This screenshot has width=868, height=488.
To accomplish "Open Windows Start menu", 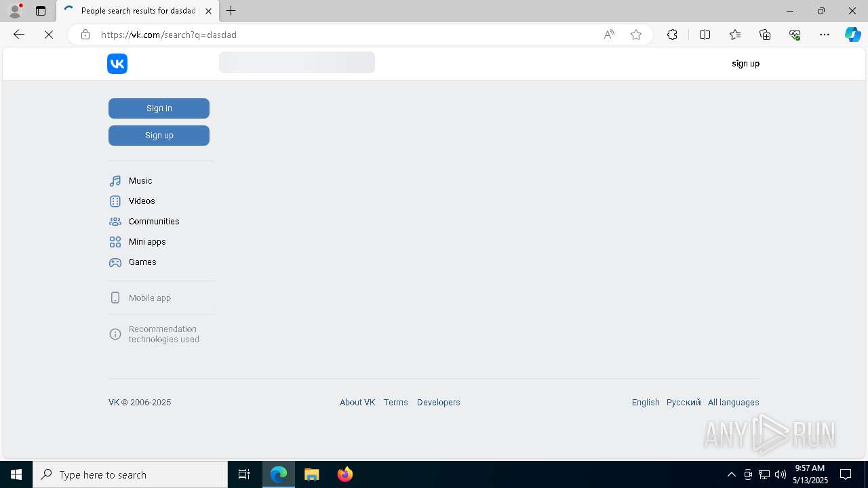I will (x=16, y=474).
